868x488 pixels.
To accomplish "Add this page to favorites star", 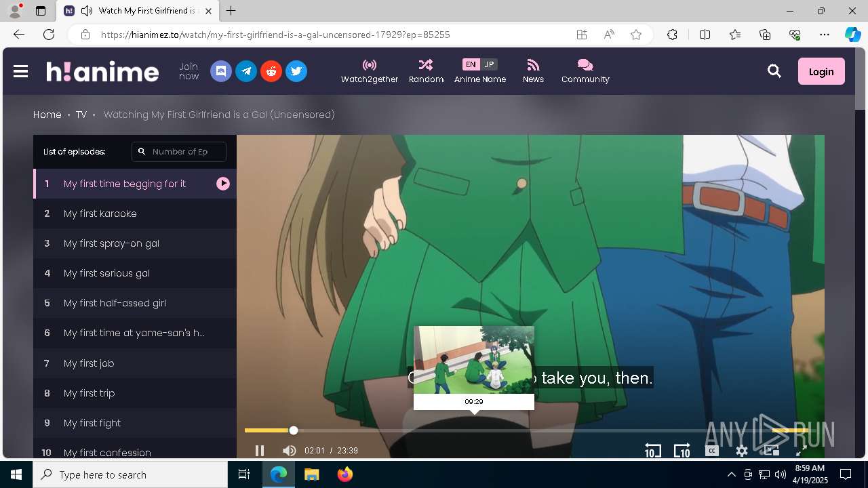I will (x=636, y=35).
